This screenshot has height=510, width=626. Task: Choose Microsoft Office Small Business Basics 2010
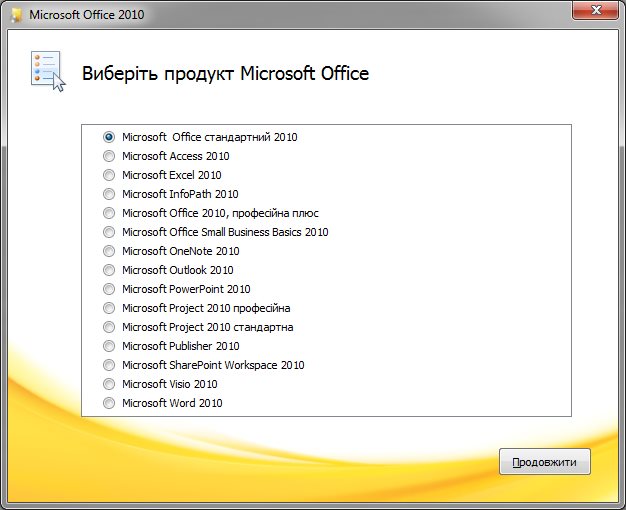[x=109, y=232]
